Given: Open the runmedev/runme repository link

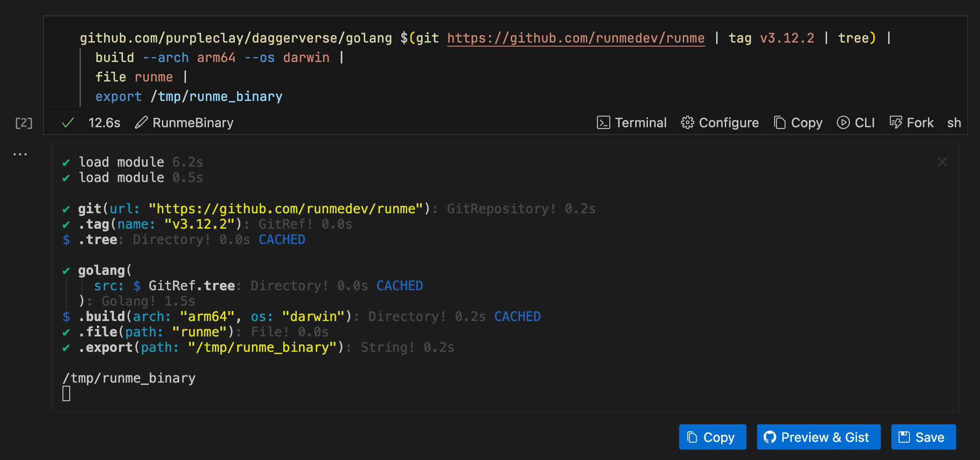Looking at the screenshot, I should tap(576, 38).
